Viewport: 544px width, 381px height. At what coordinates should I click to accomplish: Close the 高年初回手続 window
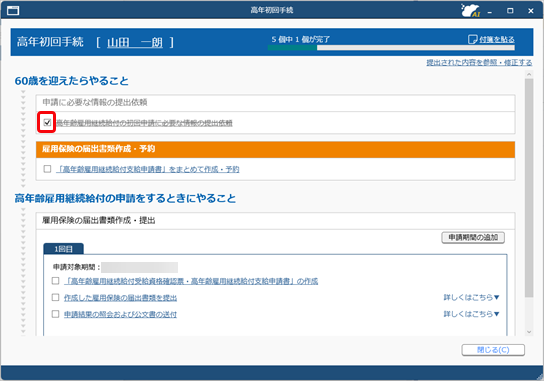[x=531, y=11]
